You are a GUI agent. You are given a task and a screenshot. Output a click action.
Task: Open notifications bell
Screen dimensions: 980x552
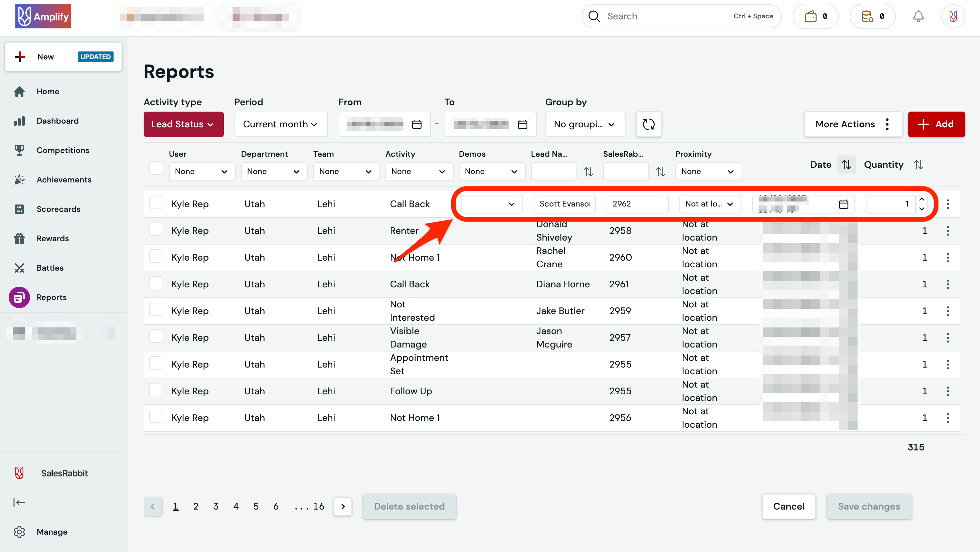click(918, 16)
